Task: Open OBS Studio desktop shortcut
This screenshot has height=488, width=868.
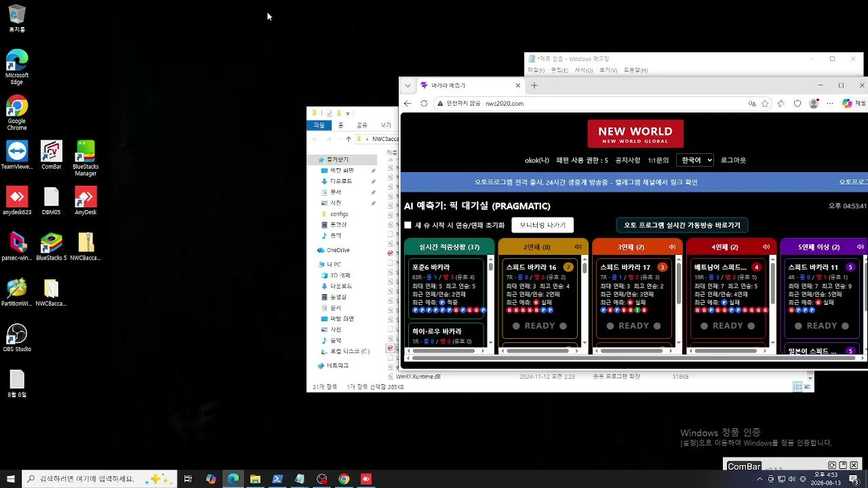Action: pos(17,338)
